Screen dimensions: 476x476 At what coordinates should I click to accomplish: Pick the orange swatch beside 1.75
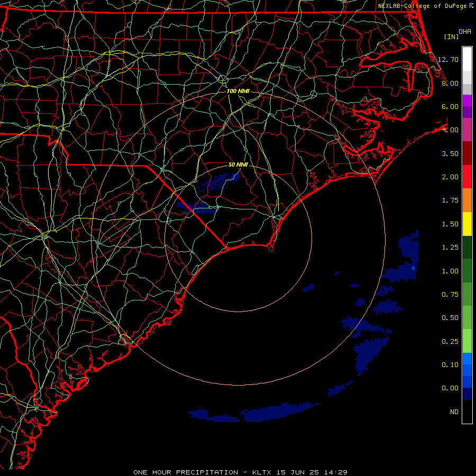467,200
